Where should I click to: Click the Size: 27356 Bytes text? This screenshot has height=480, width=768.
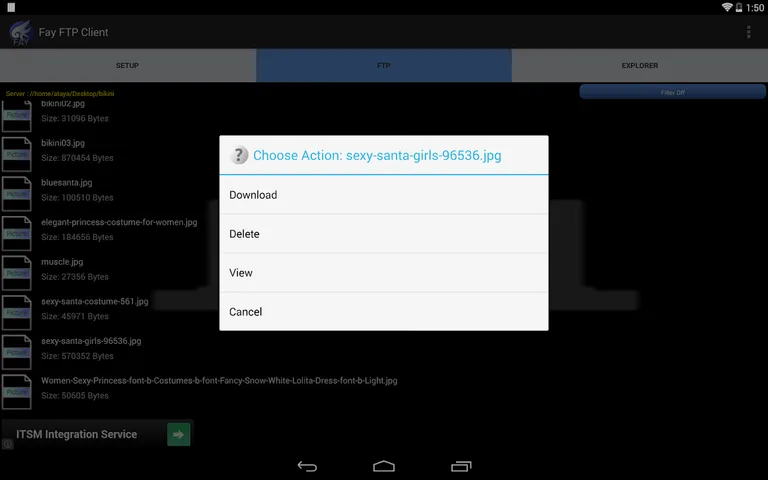tap(75, 277)
